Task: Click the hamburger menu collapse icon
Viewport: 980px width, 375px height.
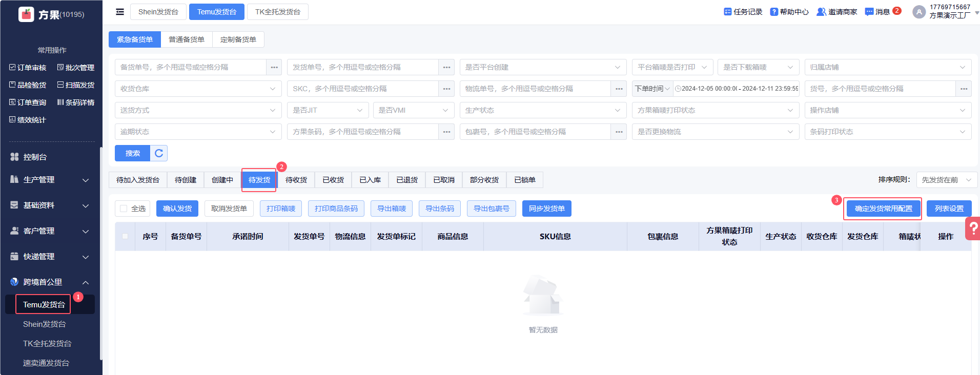Action: click(x=120, y=12)
